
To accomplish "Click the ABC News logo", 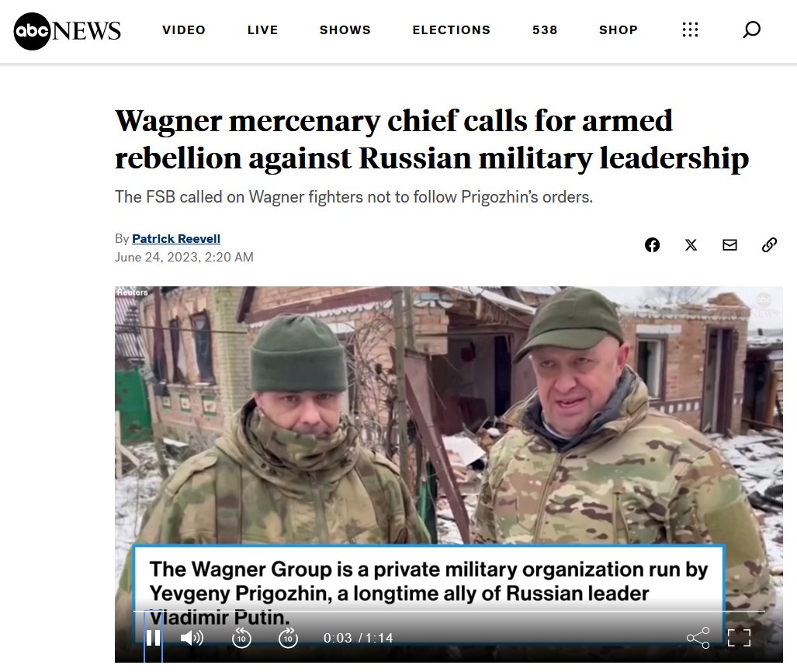I will click(67, 31).
